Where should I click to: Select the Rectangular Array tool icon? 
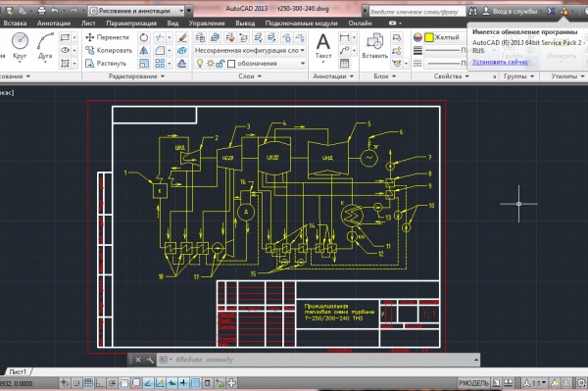tap(160, 63)
